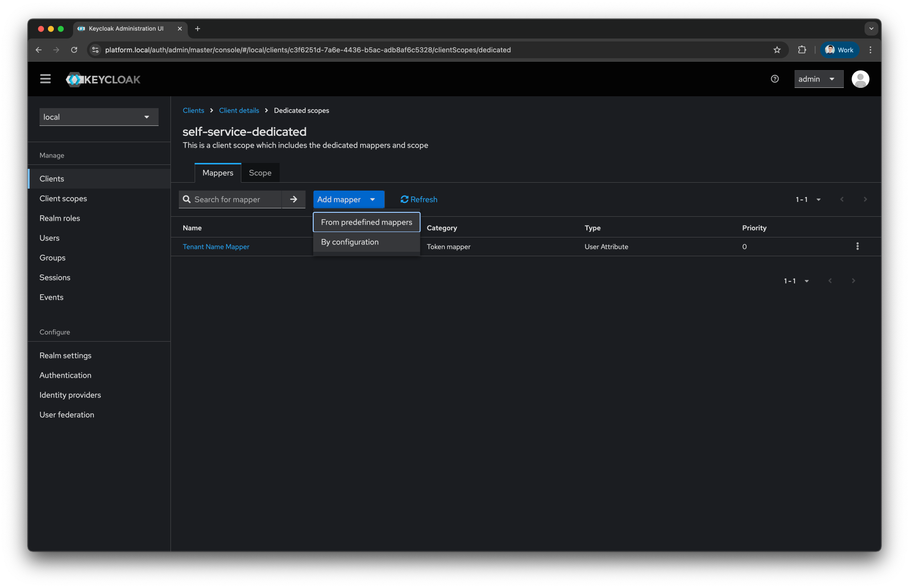Screen dimensions: 909x588
Task: Open the help question-mark icon
Action: point(774,78)
